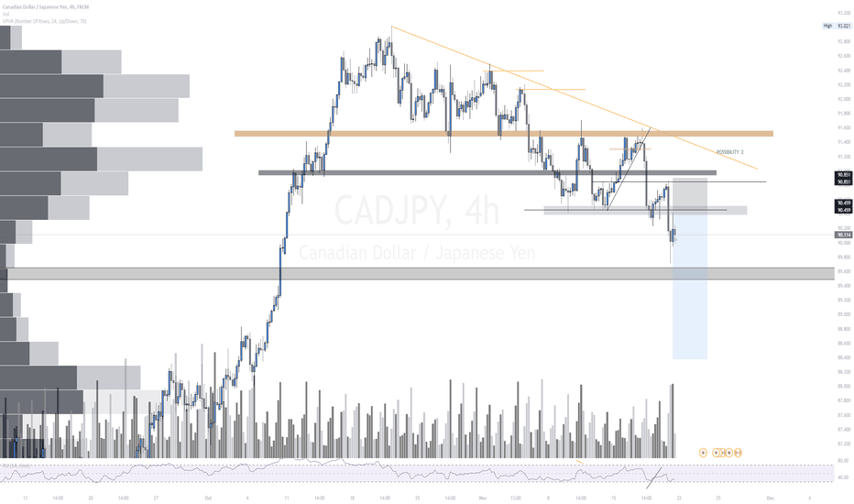Click the High 93.021 price label
Image resolution: width=854 pixels, height=504 pixels.
(838, 26)
